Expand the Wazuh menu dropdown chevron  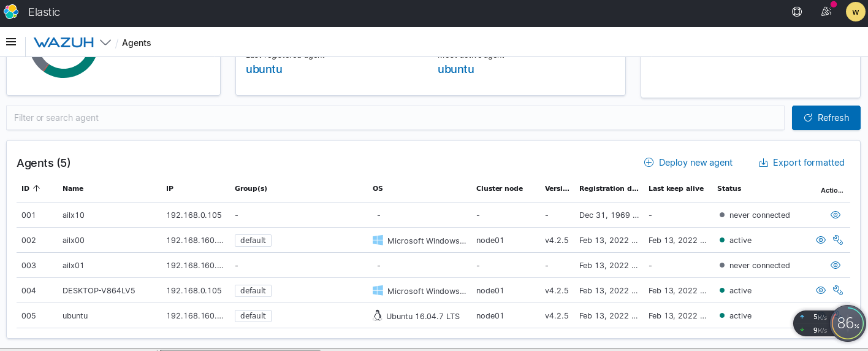[x=105, y=42]
